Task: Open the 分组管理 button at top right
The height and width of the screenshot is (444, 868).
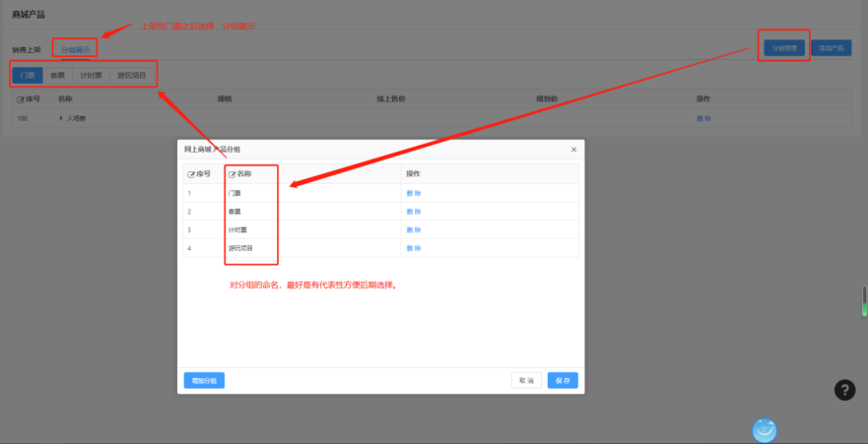Action: click(784, 47)
